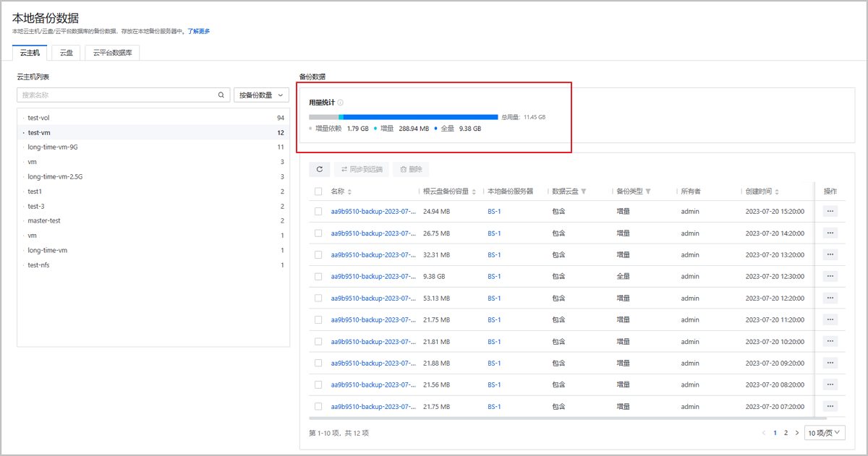This screenshot has width=868, height=456.
Task: Open the 10 项/页 page size dropdown
Action: (825, 433)
